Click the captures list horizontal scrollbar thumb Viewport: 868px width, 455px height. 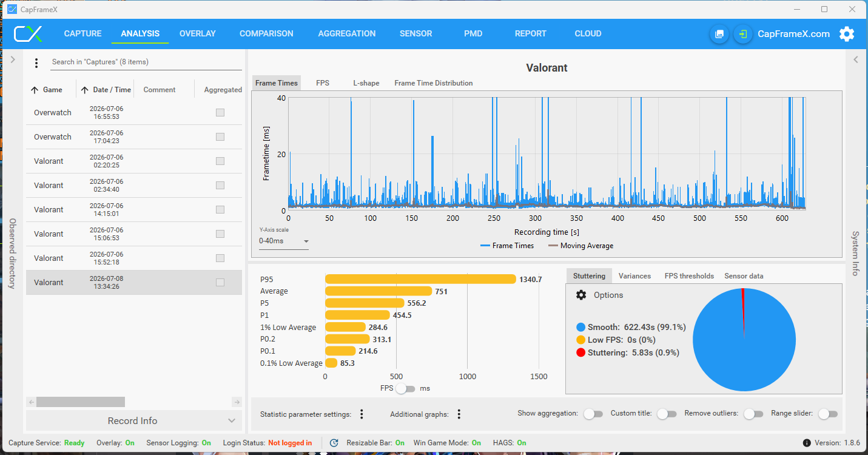coord(81,402)
